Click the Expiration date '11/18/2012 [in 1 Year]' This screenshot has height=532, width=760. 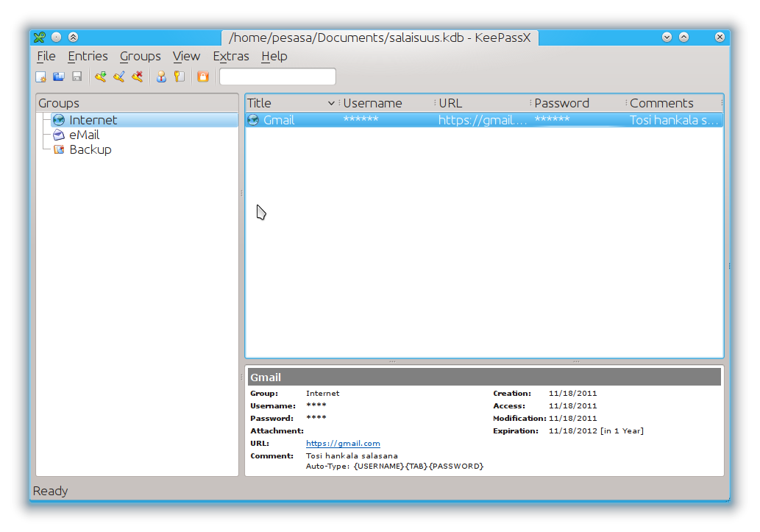tap(596, 430)
